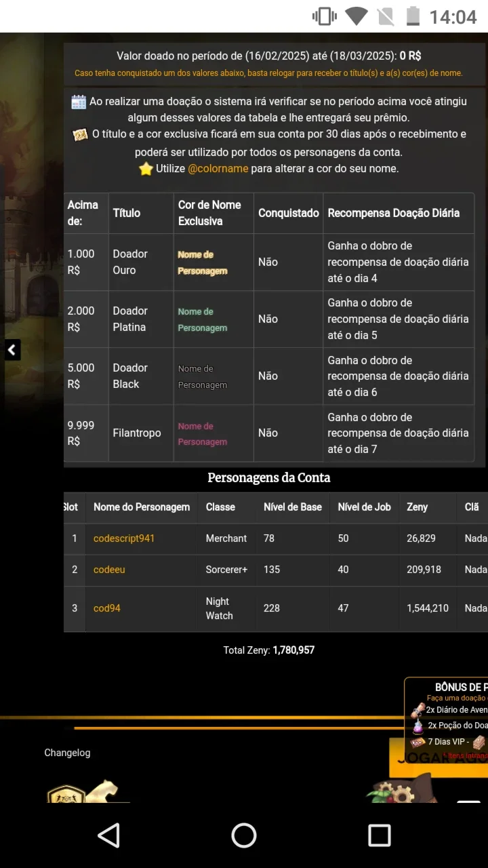Click the 1,544,210 zeny value
The image size is (488, 868).
click(428, 608)
